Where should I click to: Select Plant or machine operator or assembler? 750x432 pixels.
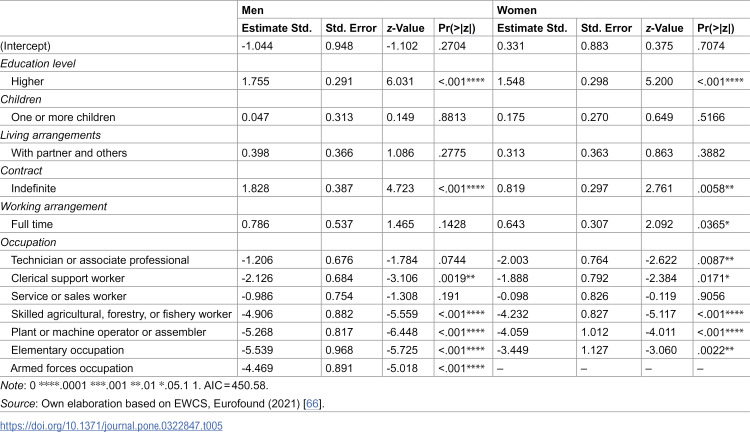pos(109,332)
